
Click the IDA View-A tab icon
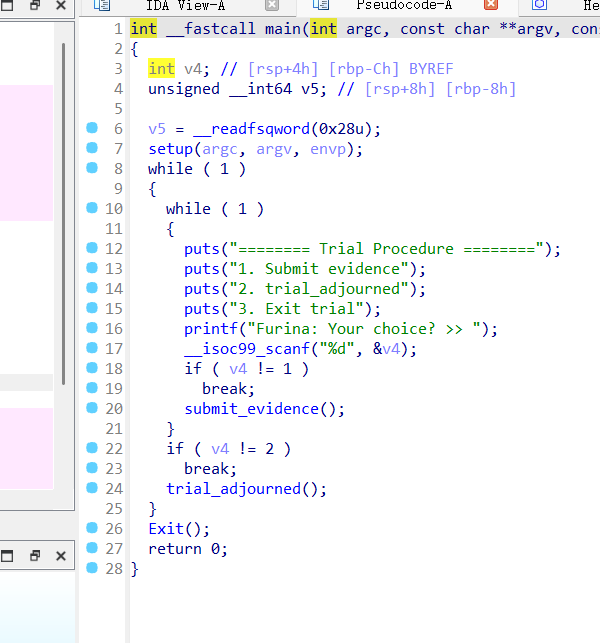pos(102,5)
